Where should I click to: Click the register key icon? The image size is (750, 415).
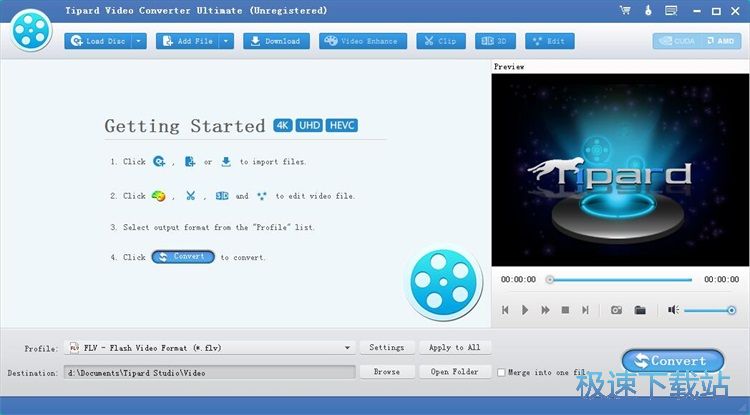(x=648, y=11)
